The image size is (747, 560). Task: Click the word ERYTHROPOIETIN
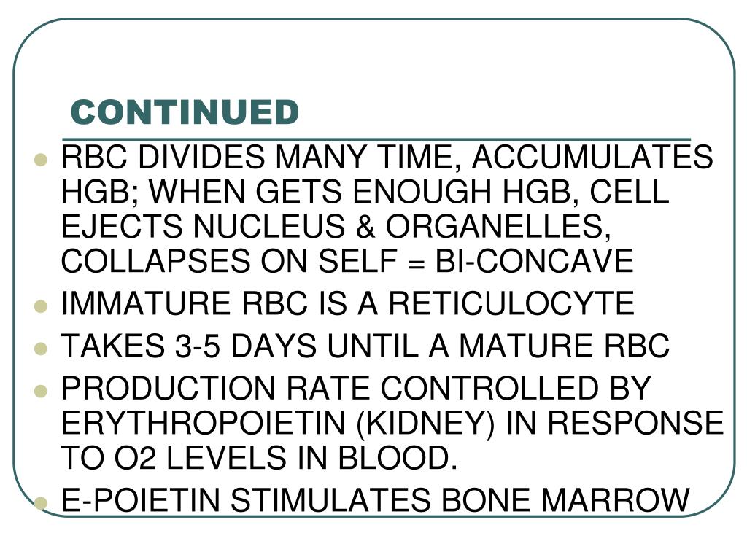(x=204, y=423)
